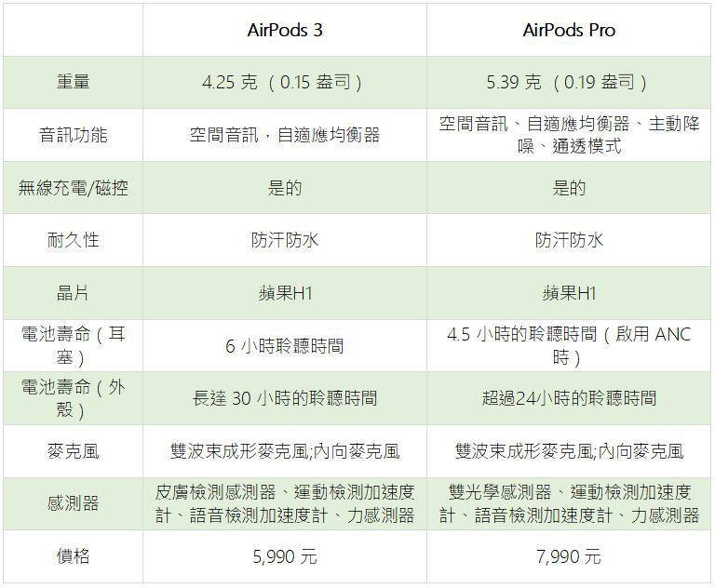Screen dimensions: 715x588
Task: Click the 長達 30 小時的聆聽時間 cell
Action: coord(285,398)
